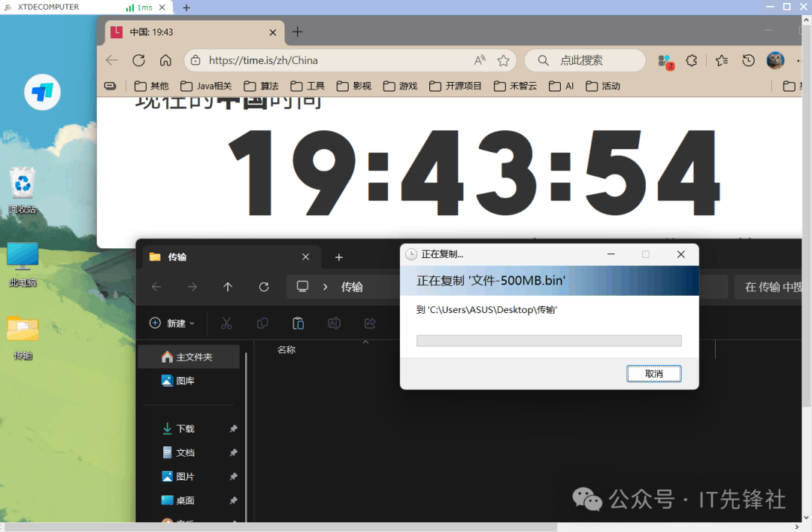Open the Java相关 bookmark folder
812x532 pixels.
207,86
